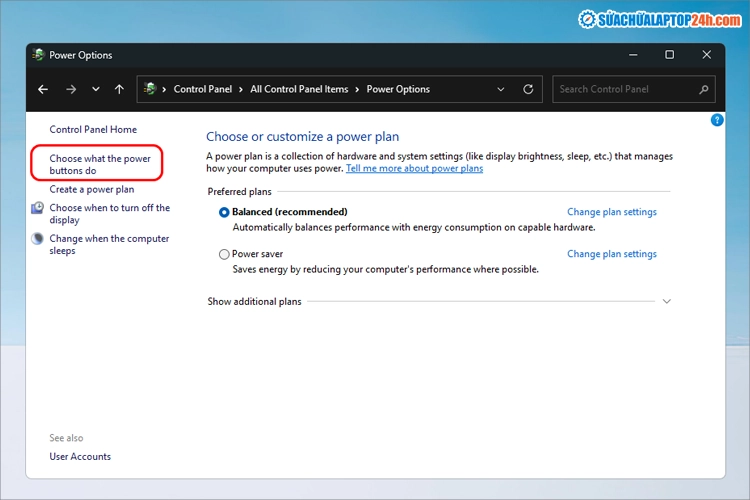Click the Forward navigation arrow
750x500 pixels.
[x=70, y=89]
